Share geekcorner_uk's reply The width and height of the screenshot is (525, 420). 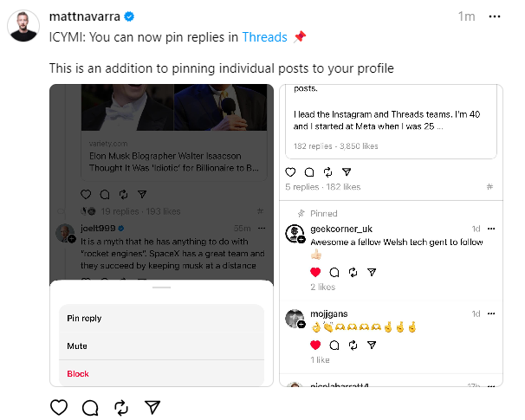372,272
